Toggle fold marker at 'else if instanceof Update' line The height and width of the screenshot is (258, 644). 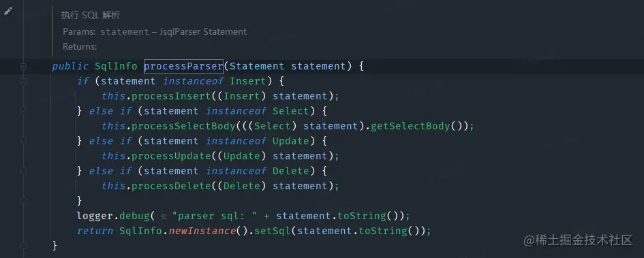(x=23, y=141)
